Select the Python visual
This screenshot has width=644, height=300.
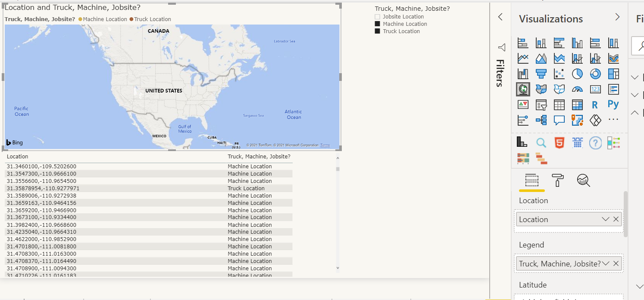point(613,105)
